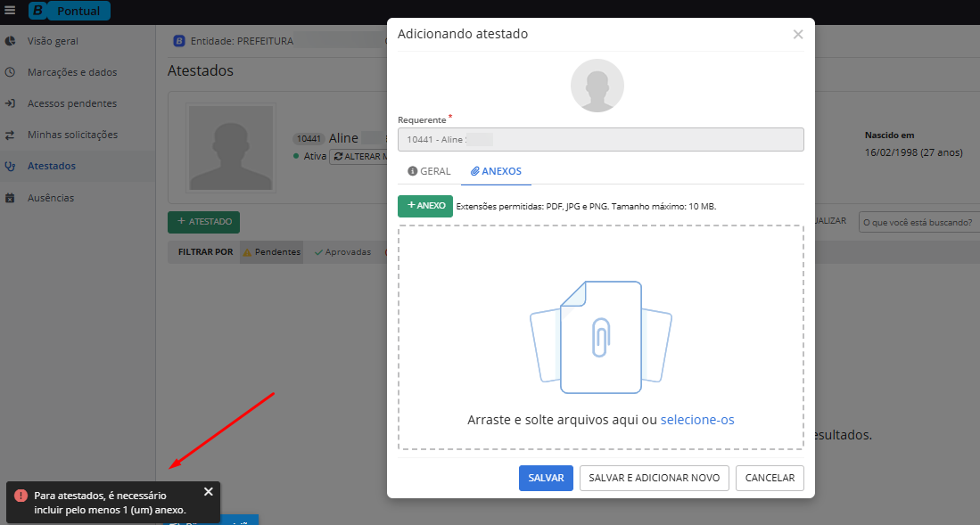Switch to the ANEXOS tab
This screenshot has width=980, height=525.
pyautogui.click(x=497, y=171)
